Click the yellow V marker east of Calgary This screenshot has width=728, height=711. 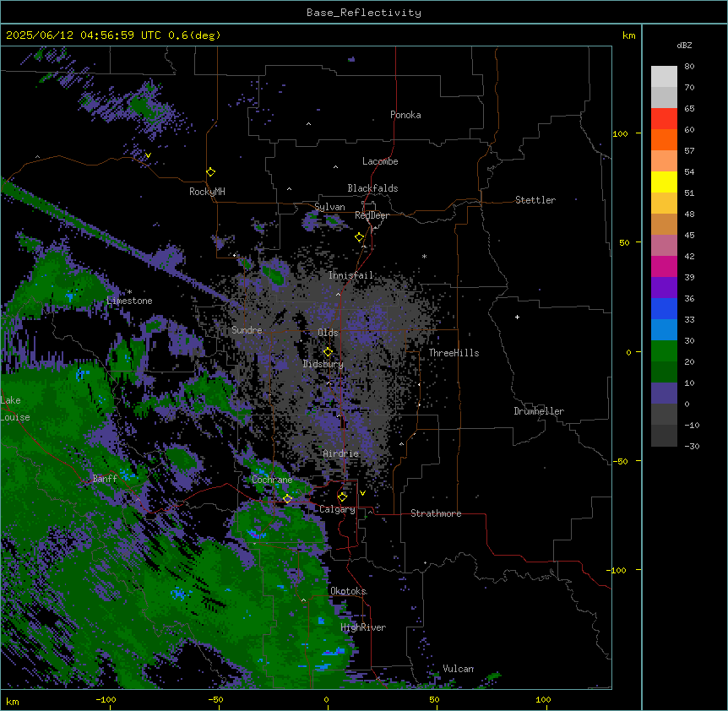(x=362, y=493)
